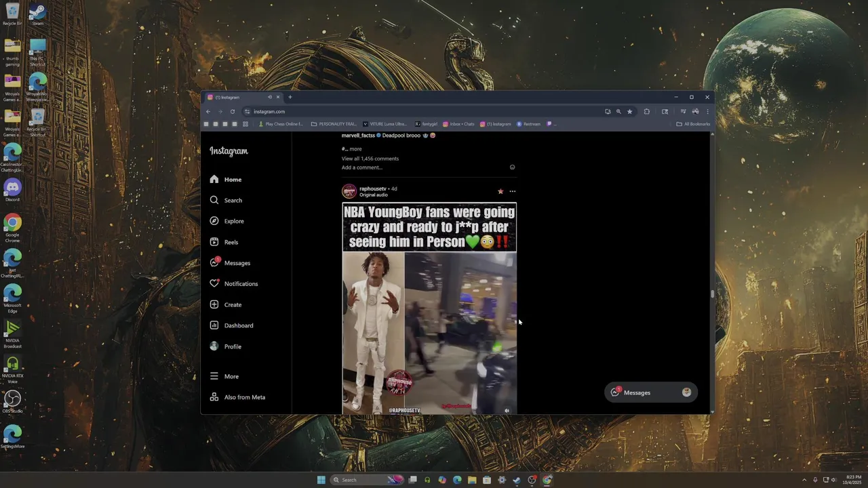Screen dimensions: 868x488
Task: Click Original audio link
Action: pos(374,195)
